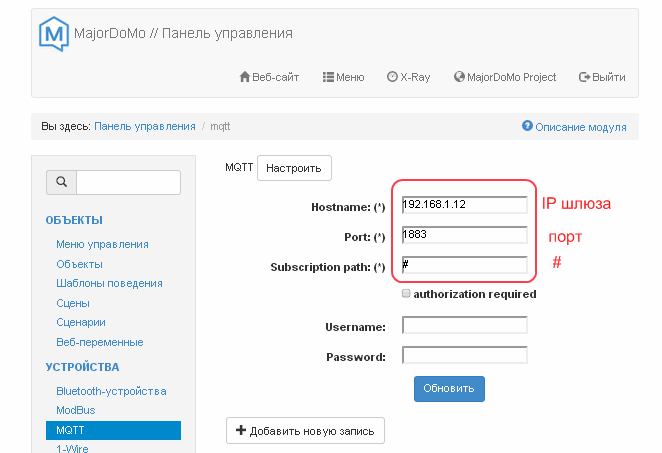
Task: Click the Subscription path field
Action: pos(464,266)
